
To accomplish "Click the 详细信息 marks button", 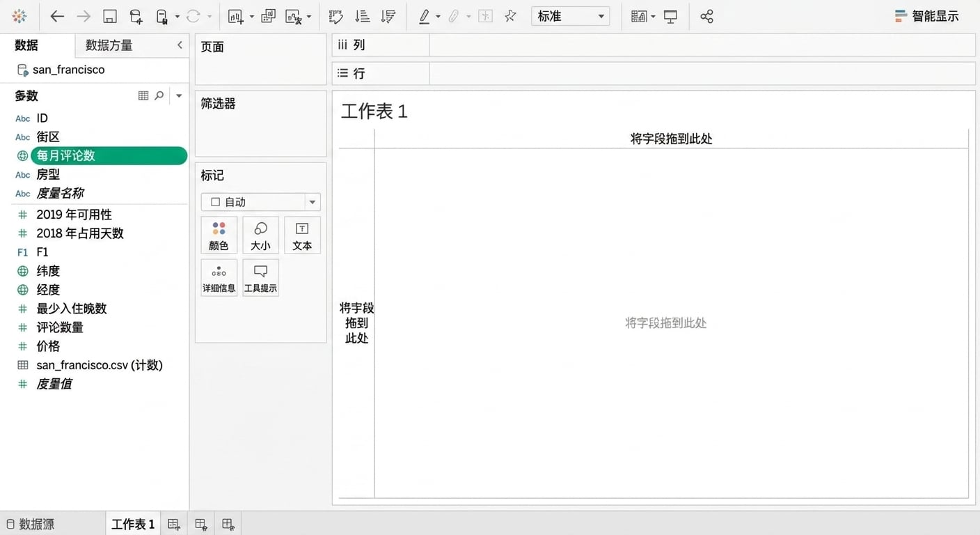I will click(219, 277).
